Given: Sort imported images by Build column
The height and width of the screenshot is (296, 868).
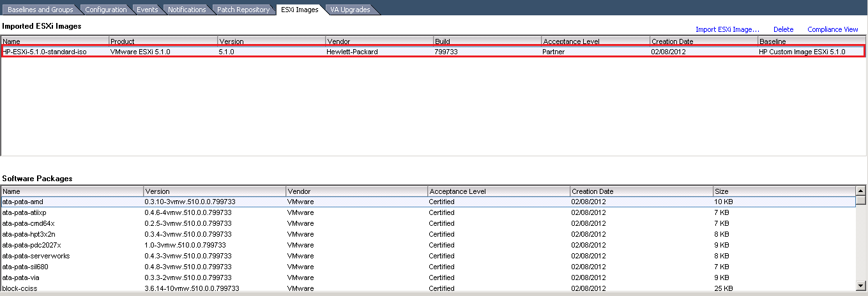Looking at the screenshot, I should coord(487,41).
